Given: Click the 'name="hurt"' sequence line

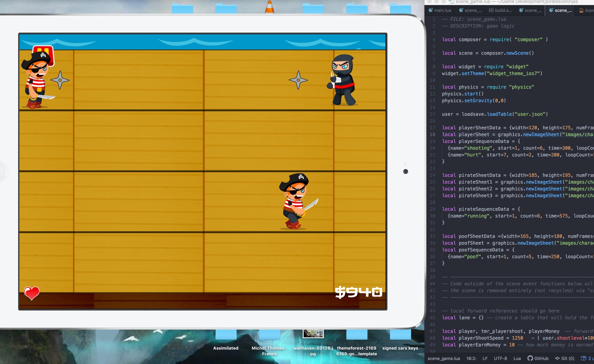Looking at the screenshot, I should pyautogui.click(x=521, y=155).
